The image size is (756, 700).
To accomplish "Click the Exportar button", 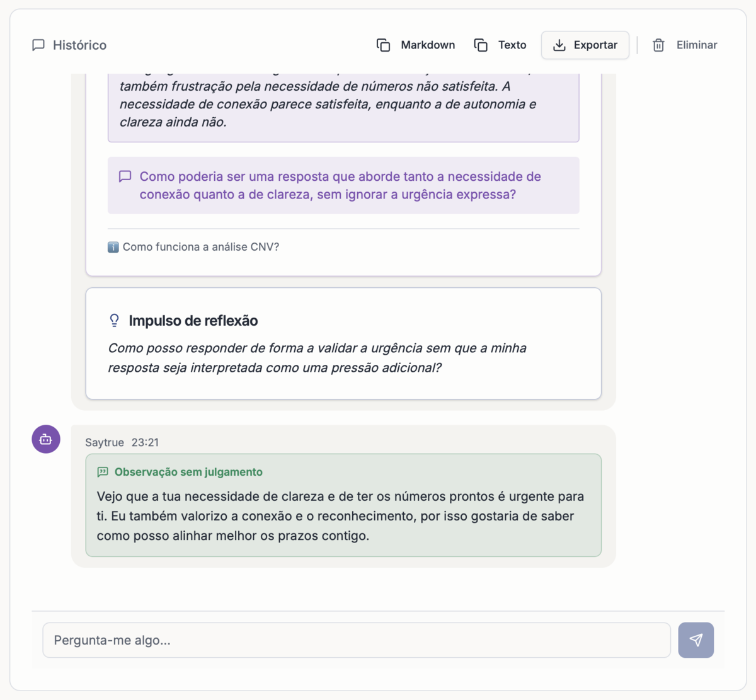I will pyautogui.click(x=585, y=45).
